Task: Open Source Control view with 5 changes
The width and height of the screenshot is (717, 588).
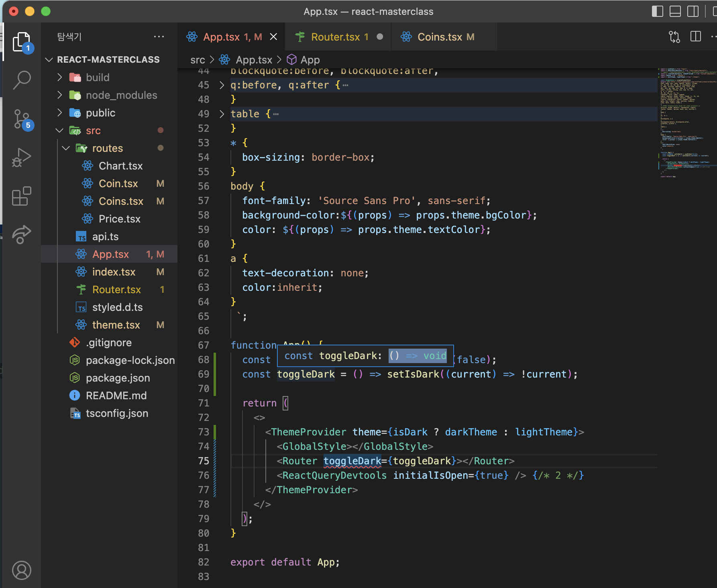Action: click(22, 119)
